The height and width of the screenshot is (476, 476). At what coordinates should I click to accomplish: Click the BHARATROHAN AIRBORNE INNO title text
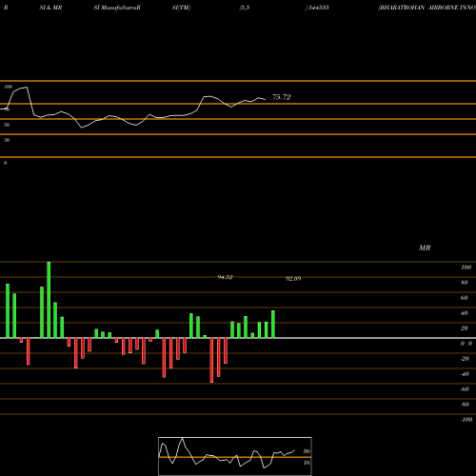click(426, 8)
